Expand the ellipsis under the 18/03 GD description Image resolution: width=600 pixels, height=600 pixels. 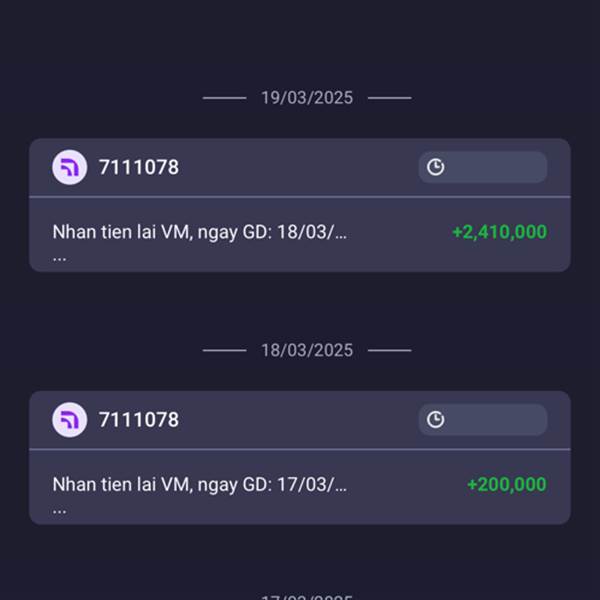(59, 255)
